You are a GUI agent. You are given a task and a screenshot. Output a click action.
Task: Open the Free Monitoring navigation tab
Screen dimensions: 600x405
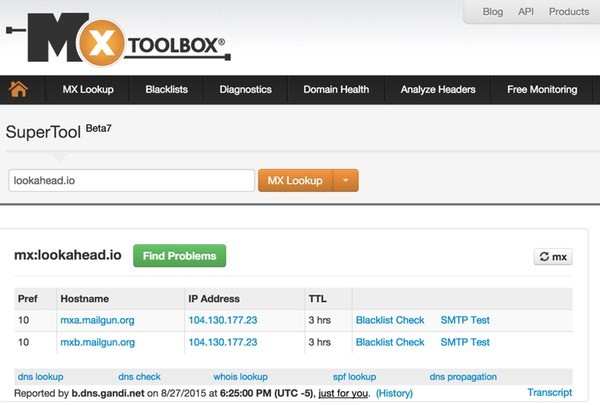pos(542,90)
